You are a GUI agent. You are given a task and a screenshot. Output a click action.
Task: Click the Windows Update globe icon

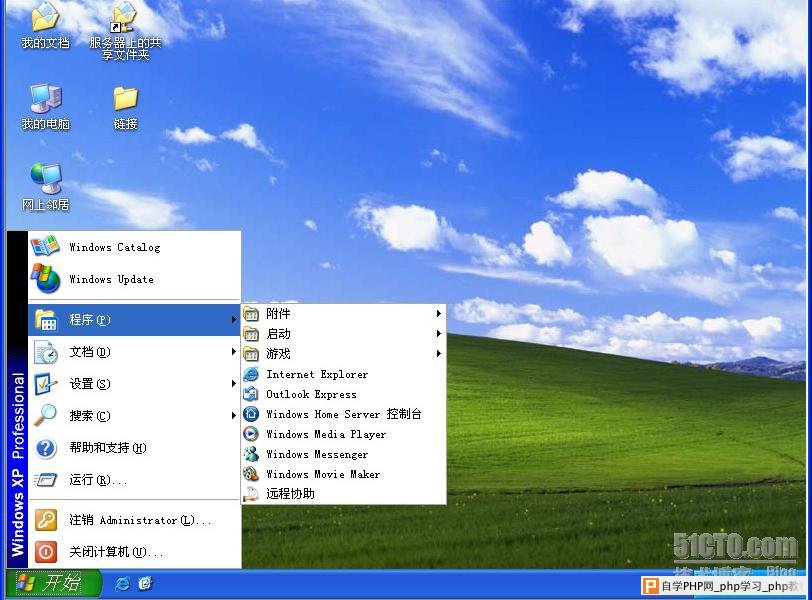46,279
